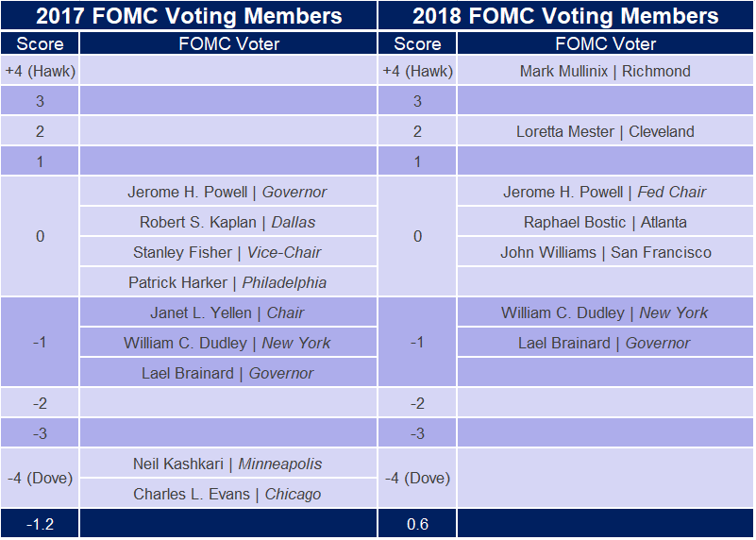Click the 2017 FOMC Voting Members header
The height and width of the screenshot is (540, 756).
click(x=189, y=16)
